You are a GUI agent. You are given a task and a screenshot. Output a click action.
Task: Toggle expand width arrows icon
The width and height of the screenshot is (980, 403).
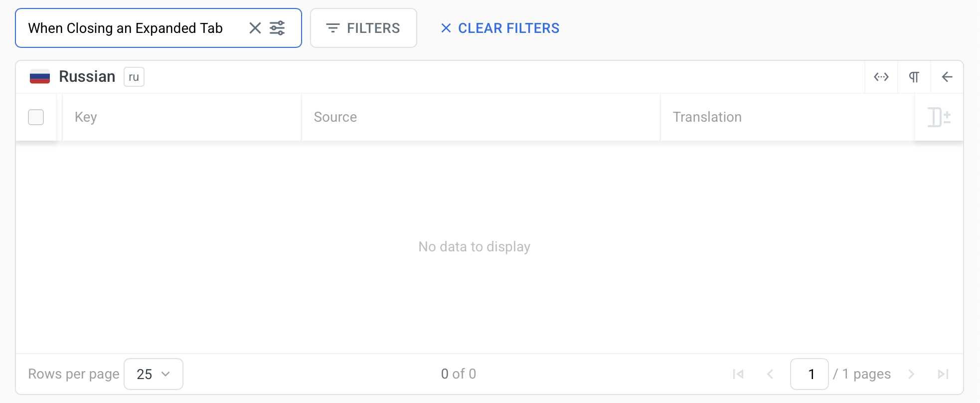pos(881,77)
